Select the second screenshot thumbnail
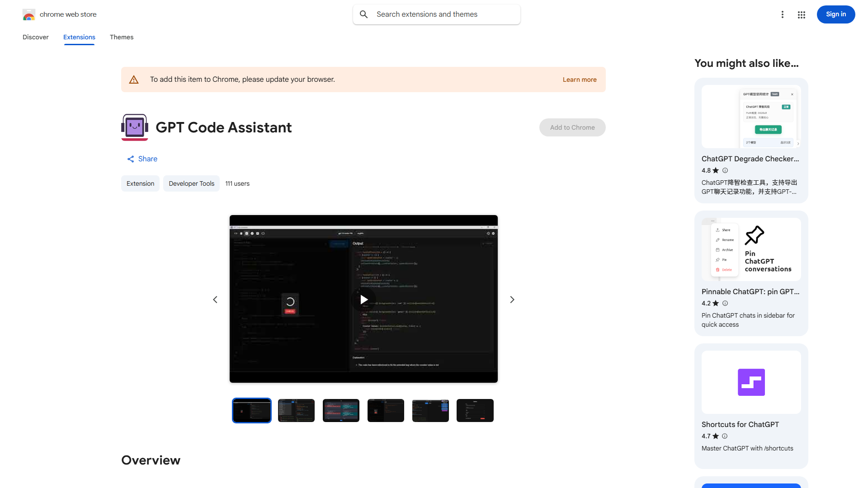 point(296,410)
